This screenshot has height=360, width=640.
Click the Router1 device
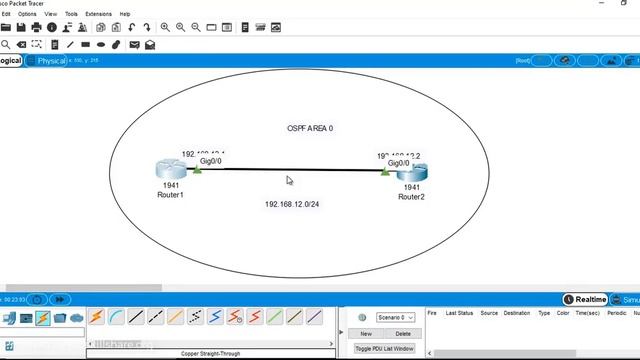point(171,169)
